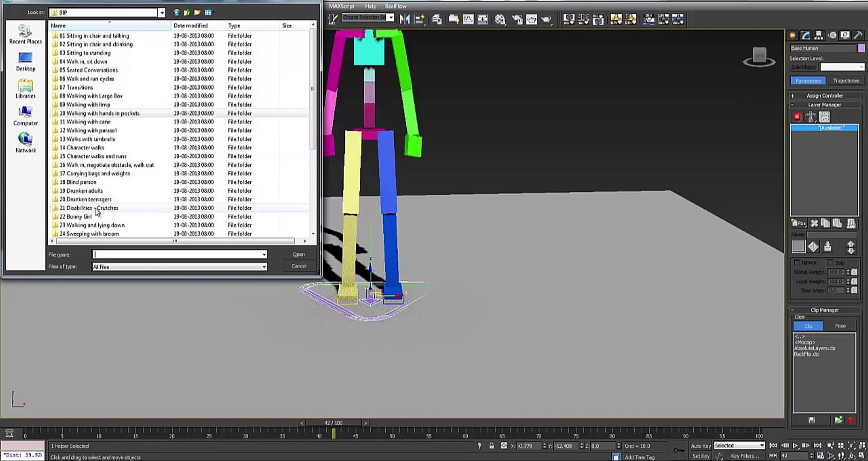
Task: Switch to the Trajectories tab
Action: [846, 81]
